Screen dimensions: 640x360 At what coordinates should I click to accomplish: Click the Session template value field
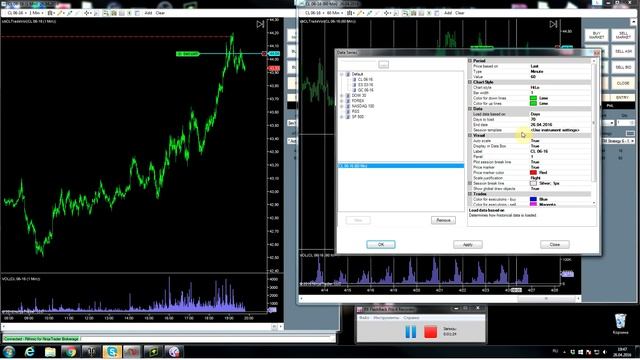click(560, 130)
